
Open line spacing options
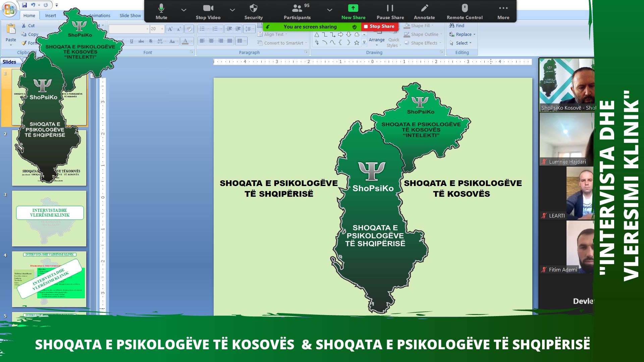(x=249, y=29)
